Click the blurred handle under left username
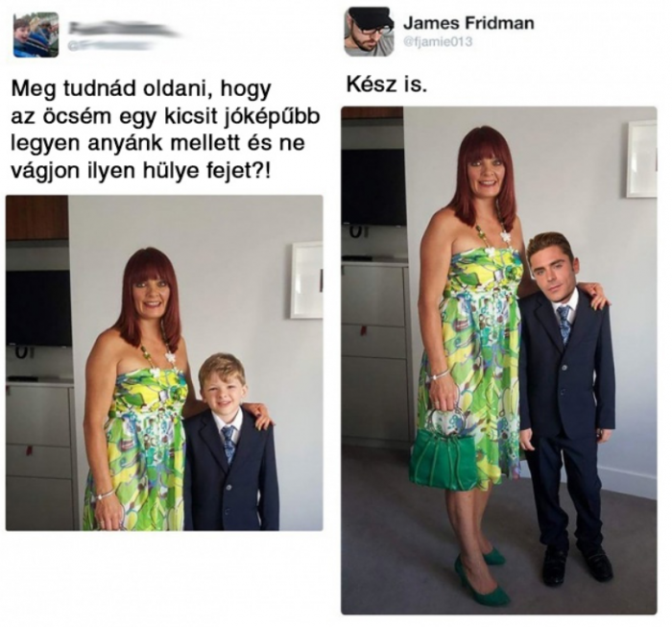Viewport: 672px width, 627px height. pos(113,45)
